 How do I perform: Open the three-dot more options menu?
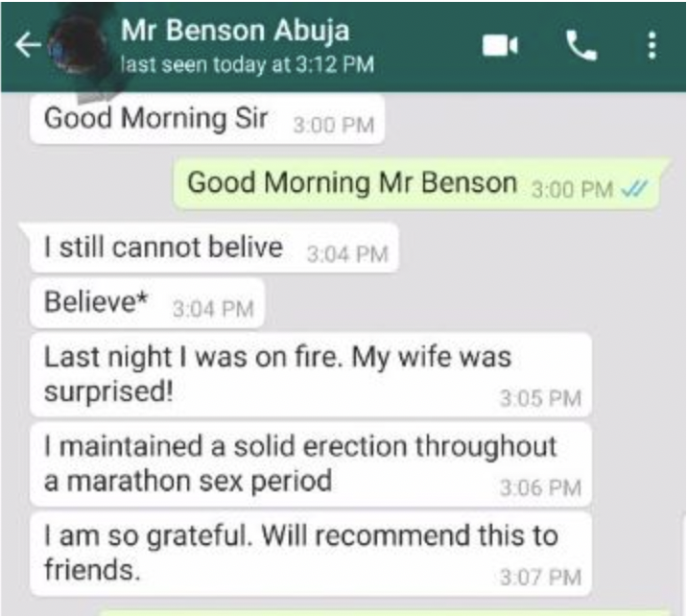click(x=651, y=45)
